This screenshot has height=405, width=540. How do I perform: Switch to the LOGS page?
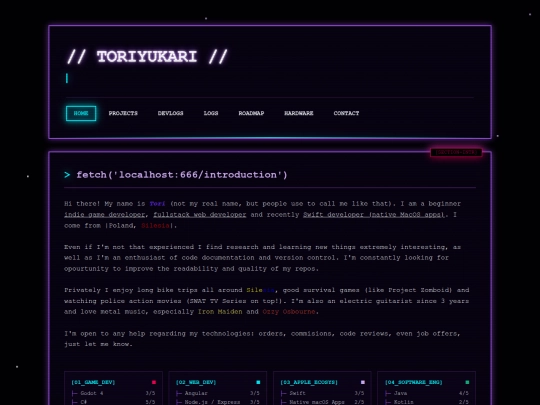(x=211, y=113)
